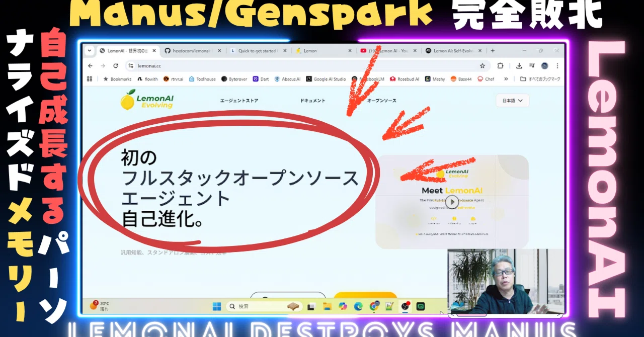Viewport: 644px width, 337px height.
Task: Open the rtrvr.ai bookmark
Action: pyautogui.click(x=173, y=79)
